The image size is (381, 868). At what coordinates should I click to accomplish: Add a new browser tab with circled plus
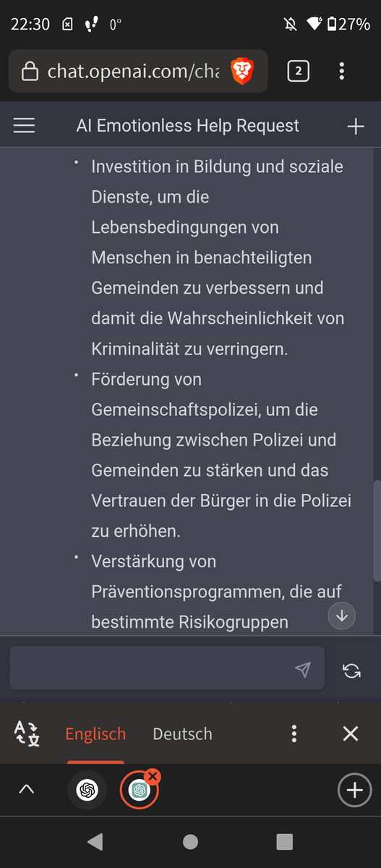coord(354,790)
